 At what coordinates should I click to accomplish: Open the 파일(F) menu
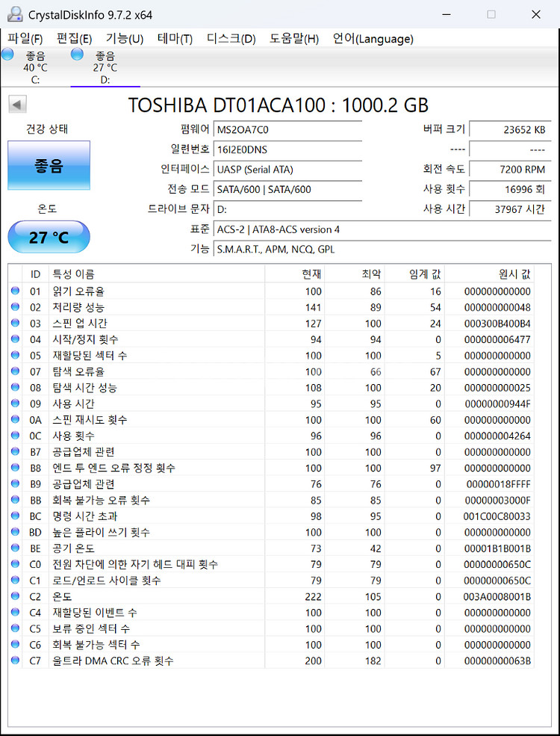(25, 39)
